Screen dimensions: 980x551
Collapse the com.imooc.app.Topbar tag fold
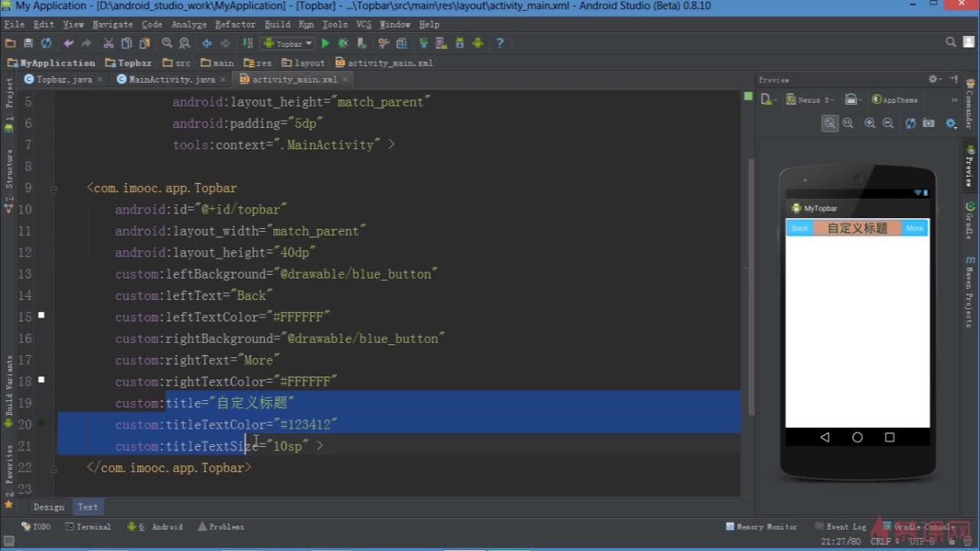click(54, 188)
